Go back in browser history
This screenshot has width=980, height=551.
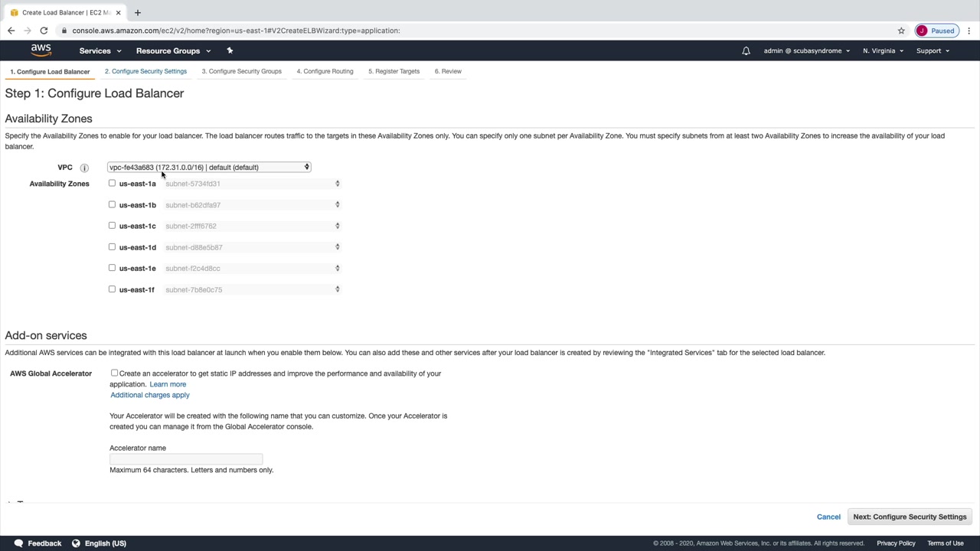(11, 31)
